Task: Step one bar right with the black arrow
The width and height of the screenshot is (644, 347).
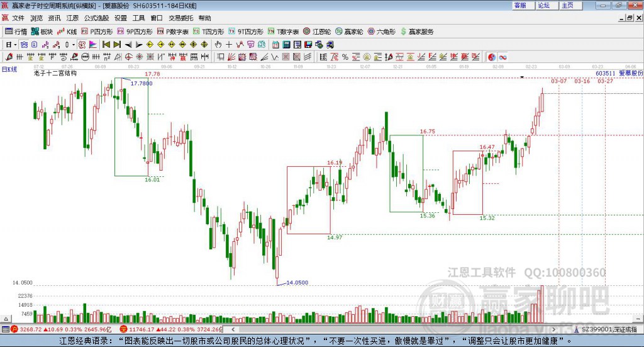Action: click(139, 45)
